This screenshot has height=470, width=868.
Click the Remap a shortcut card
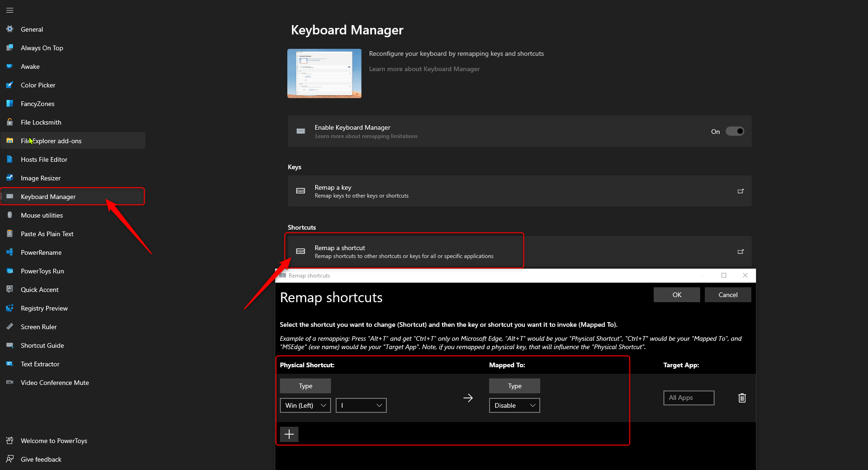tap(519, 252)
